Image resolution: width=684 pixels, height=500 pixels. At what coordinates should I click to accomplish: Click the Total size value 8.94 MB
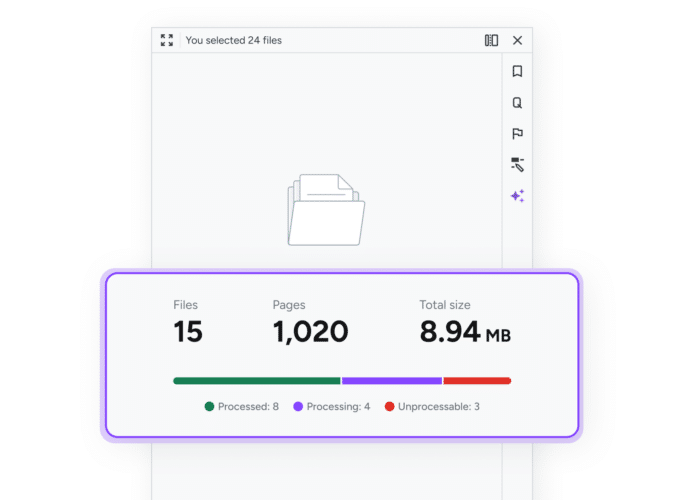coord(465,332)
